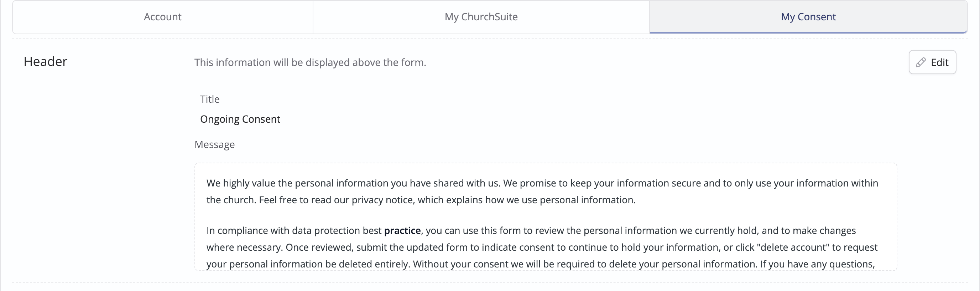Click the bold word 'practice' in message

pyautogui.click(x=402, y=231)
